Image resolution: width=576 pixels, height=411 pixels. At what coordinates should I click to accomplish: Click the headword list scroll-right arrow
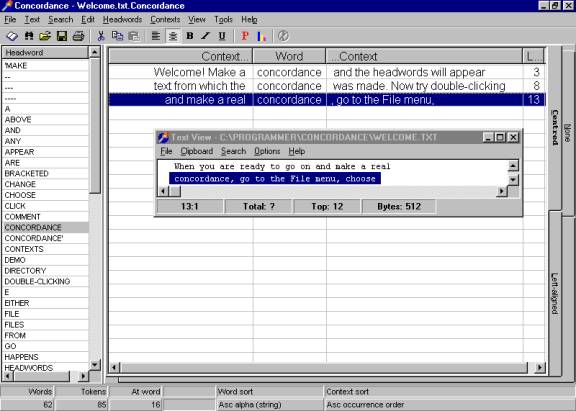click(x=83, y=376)
